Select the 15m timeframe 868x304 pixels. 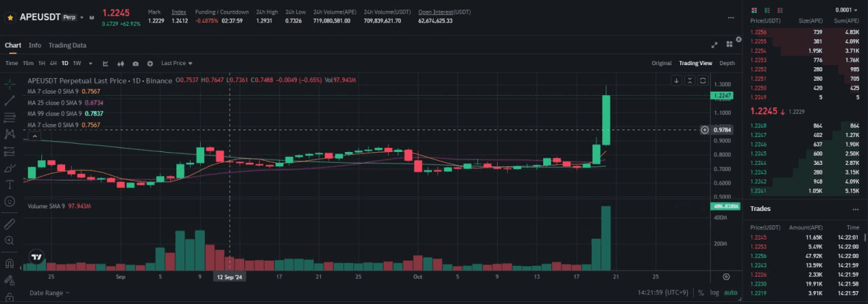click(x=28, y=63)
